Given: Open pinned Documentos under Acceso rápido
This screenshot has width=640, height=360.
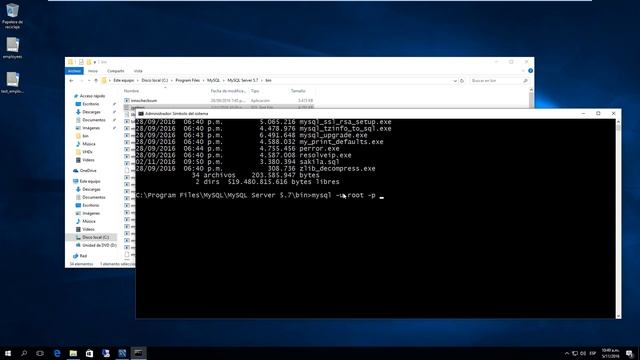Looking at the screenshot, I should [x=93, y=120].
